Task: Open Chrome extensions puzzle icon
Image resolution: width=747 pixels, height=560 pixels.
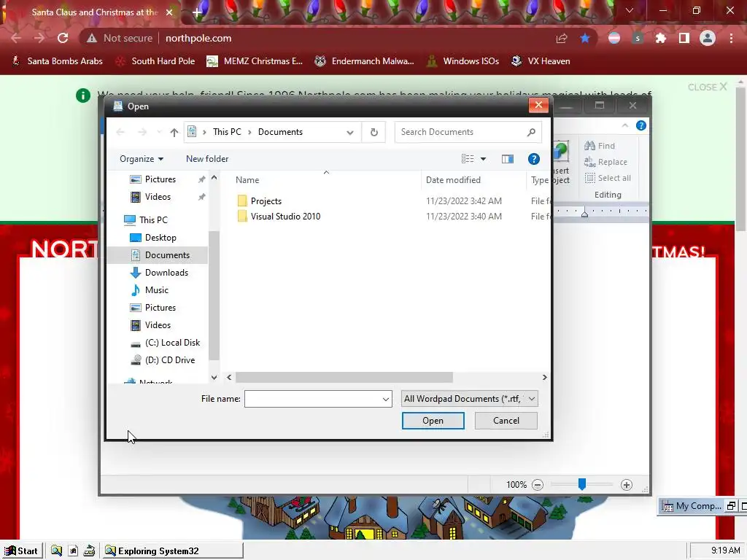Action: point(661,38)
